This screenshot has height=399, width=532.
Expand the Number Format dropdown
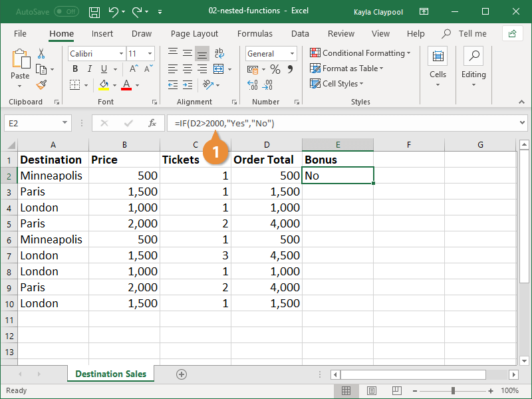[x=291, y=53]
